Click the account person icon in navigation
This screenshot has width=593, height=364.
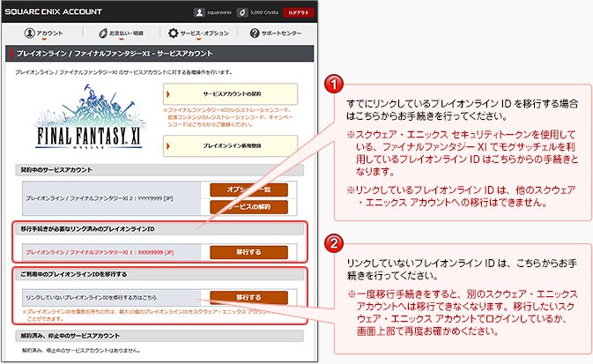(29, 33)
